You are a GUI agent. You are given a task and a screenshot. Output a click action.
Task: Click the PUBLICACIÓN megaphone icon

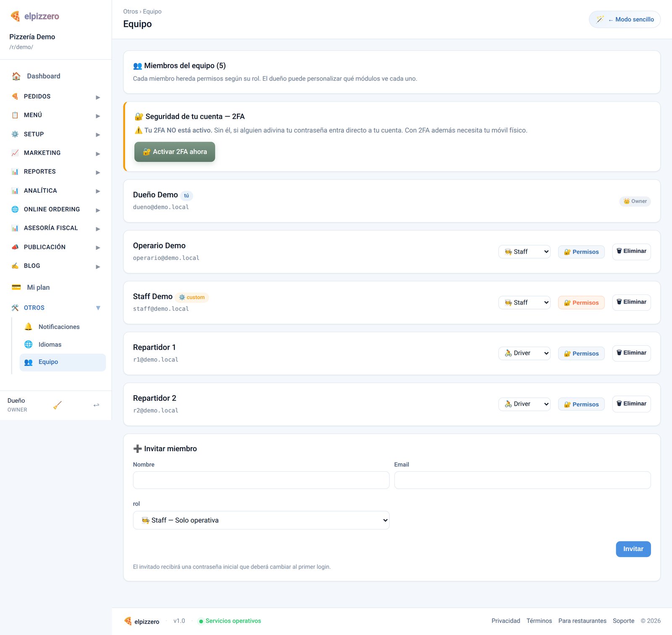click(x=15, y=247)
